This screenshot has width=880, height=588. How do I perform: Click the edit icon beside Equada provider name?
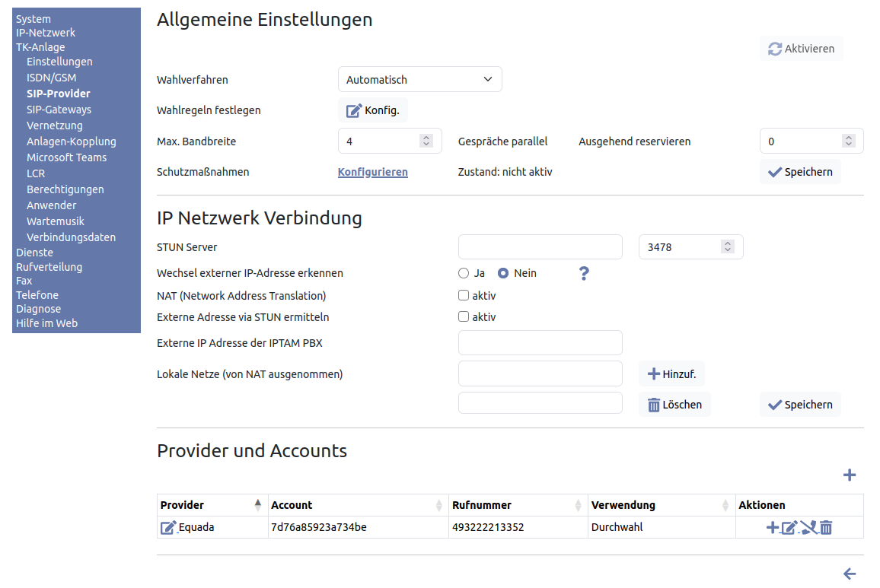pos(168,527)
